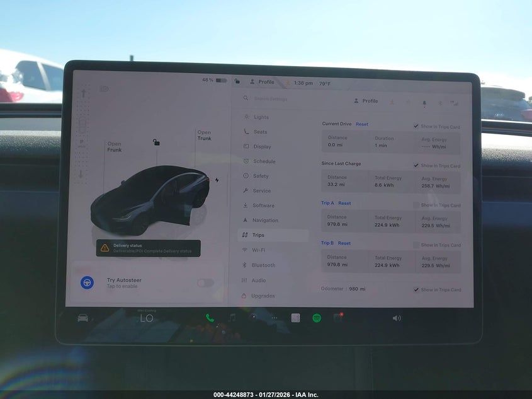Viewport: 532px width, 399px height.
Task: Switch to the Trips settings tab
Action: 262,235
